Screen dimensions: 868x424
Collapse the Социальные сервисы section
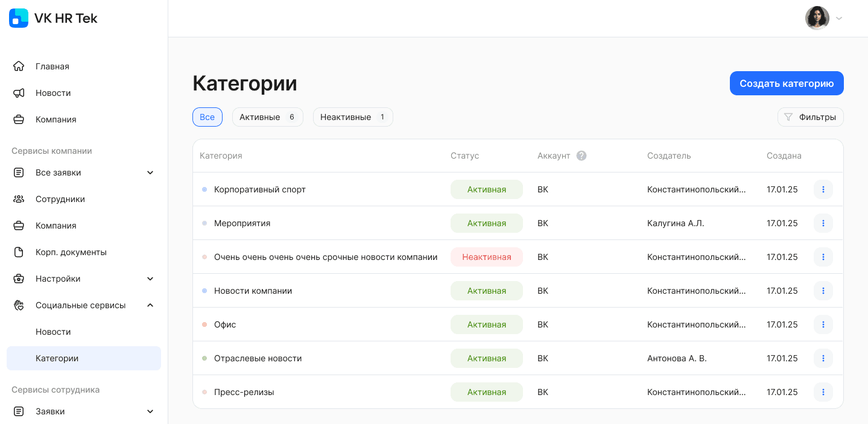click(x=150, y=305)
